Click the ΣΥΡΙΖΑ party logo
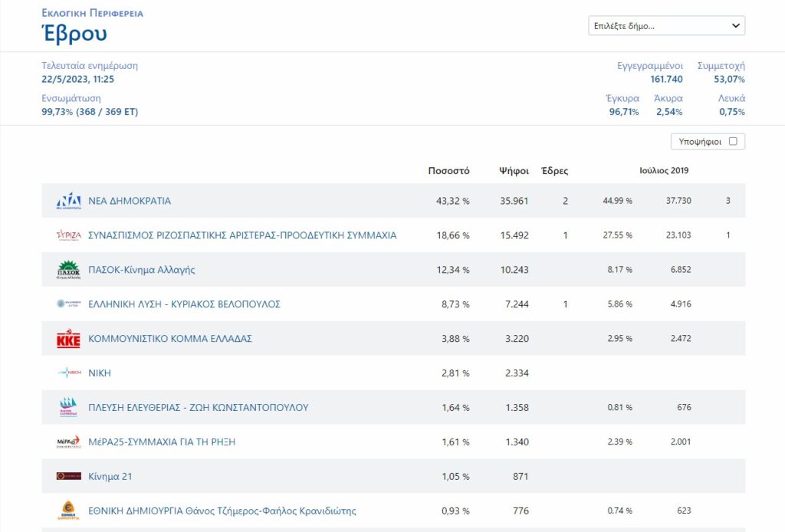Viewport: 785px width, 532px height. point(68,235)
